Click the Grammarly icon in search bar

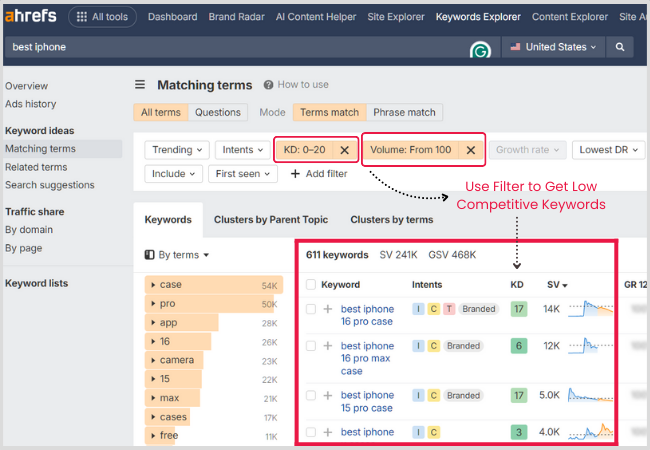coord(480,50)
